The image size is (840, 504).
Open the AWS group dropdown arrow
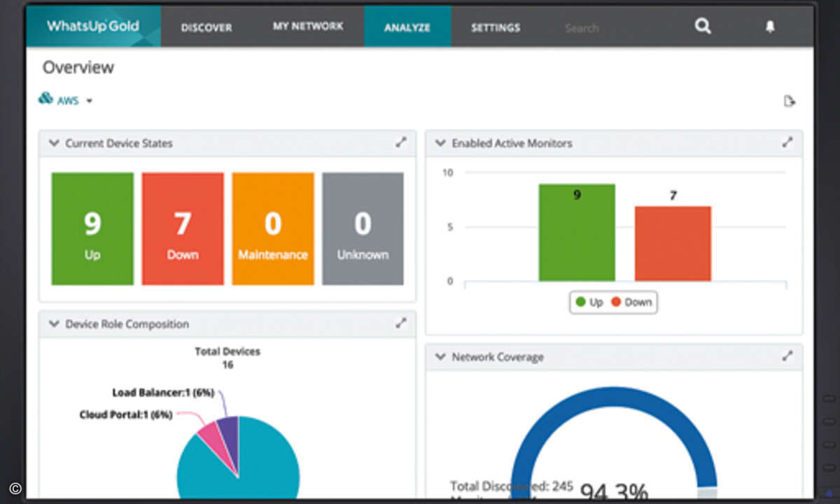89,101
